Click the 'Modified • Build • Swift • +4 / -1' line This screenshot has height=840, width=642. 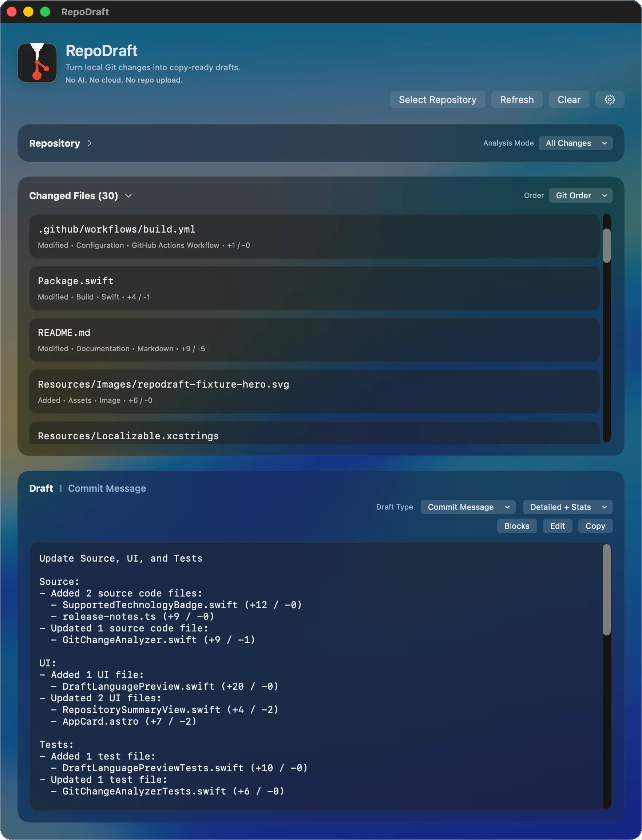point(94,297)
